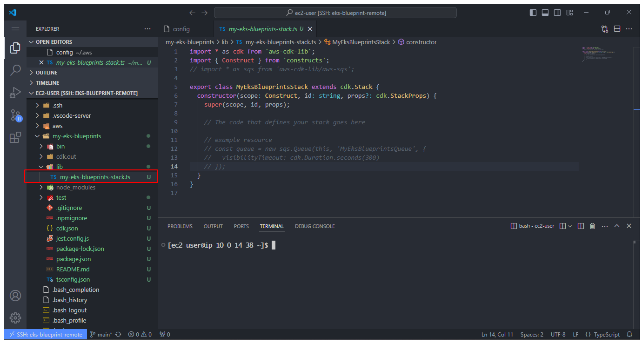Click Ln 14, Col 11 cursor position
This screenshot has width=644, height=344.
point(497,334)
